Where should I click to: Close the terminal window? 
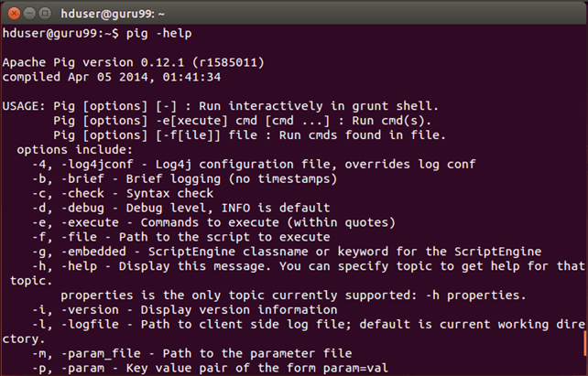coord(13,11)
